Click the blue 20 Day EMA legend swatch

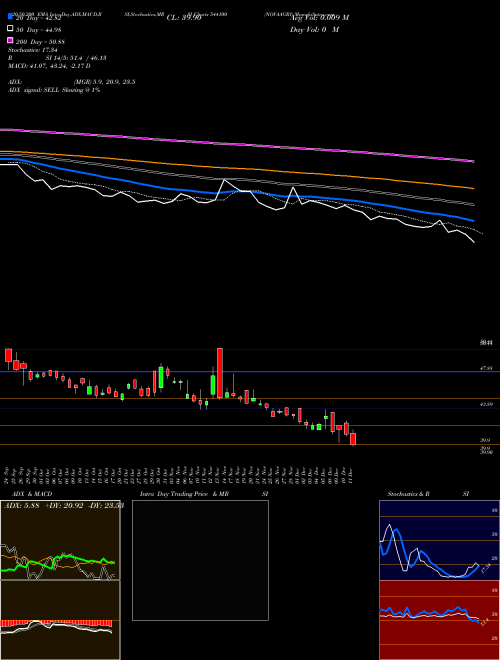pyautogui.click(x=11, y=16)
